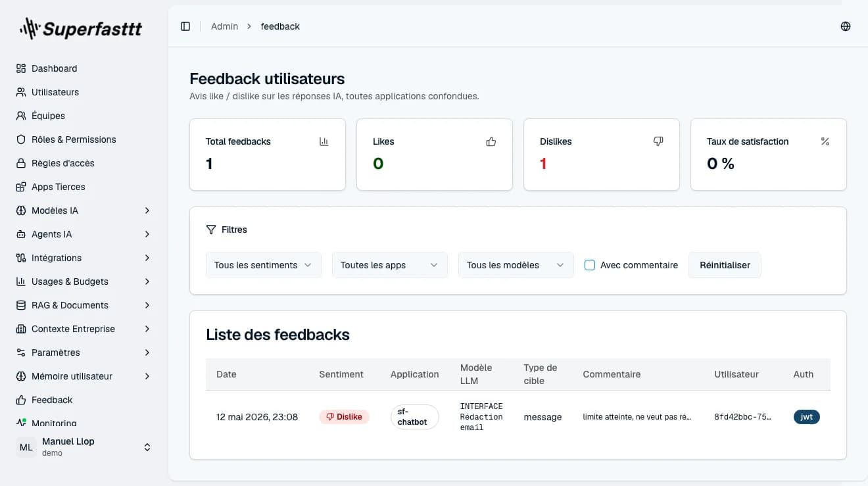Click the feedback breadcrumb item
This screenshot has width=868, height=486.
(x=280, y=26)
